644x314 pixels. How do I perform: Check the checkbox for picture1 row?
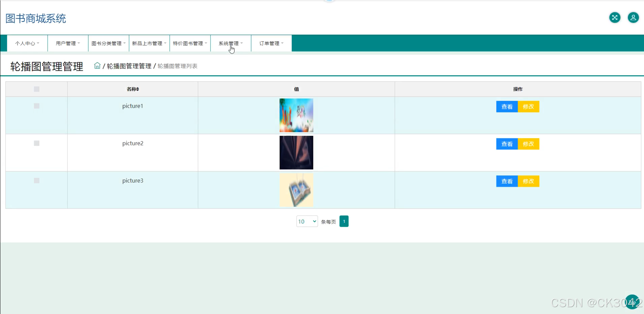(x=37, y=106)
